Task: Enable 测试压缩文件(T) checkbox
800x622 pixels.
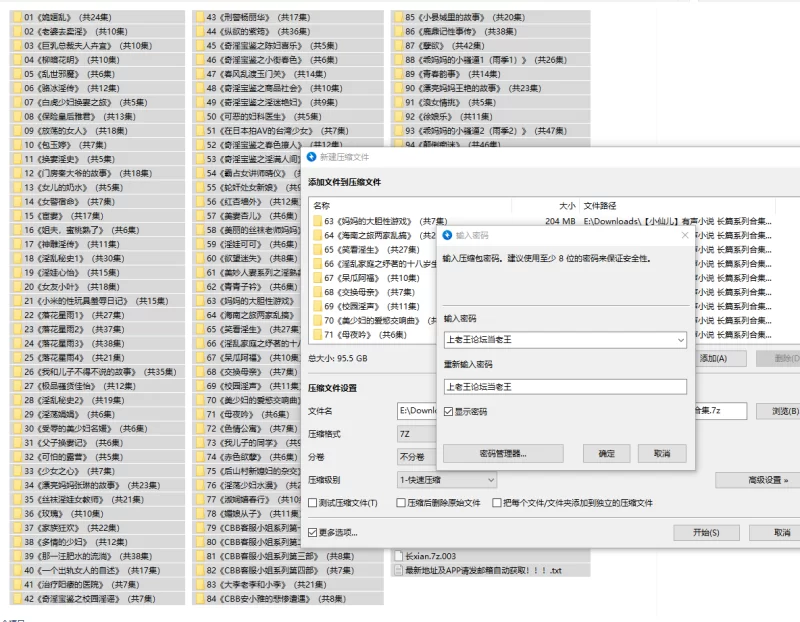Action: [313, 503]
